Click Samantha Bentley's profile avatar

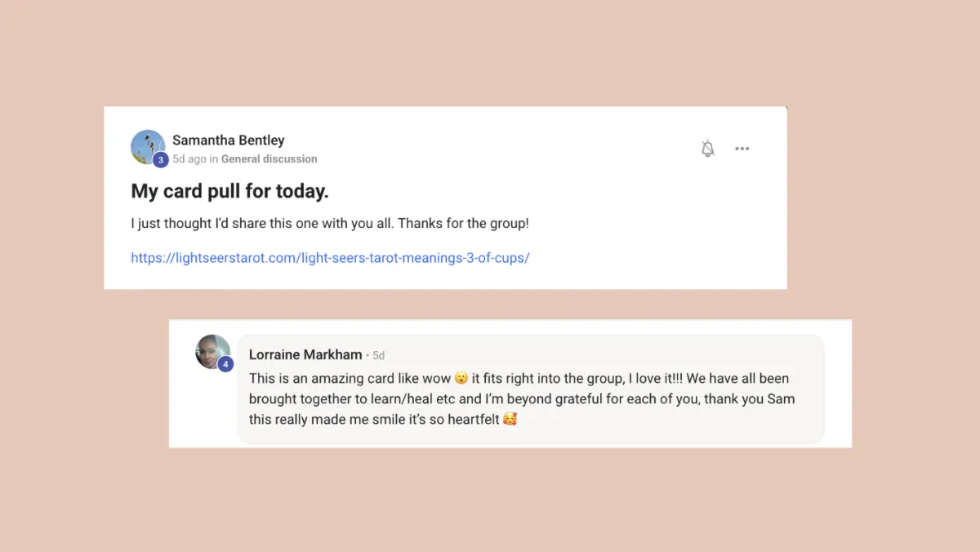pos(148,147)
